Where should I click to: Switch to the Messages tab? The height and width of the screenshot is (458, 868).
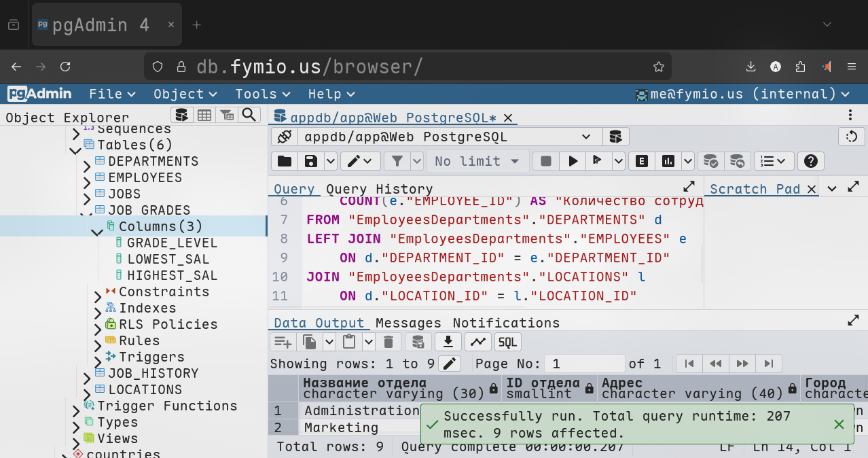[x=408, y=323]
